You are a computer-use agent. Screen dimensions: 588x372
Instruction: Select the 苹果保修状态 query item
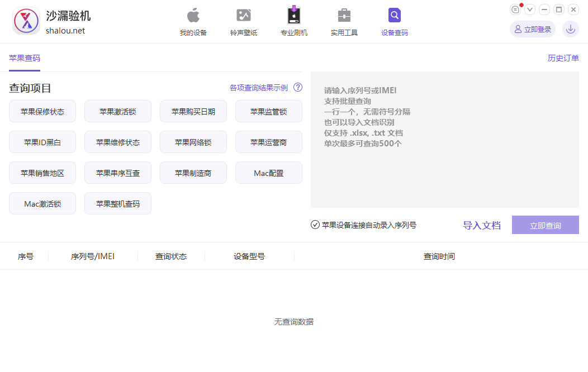[42, 111]
